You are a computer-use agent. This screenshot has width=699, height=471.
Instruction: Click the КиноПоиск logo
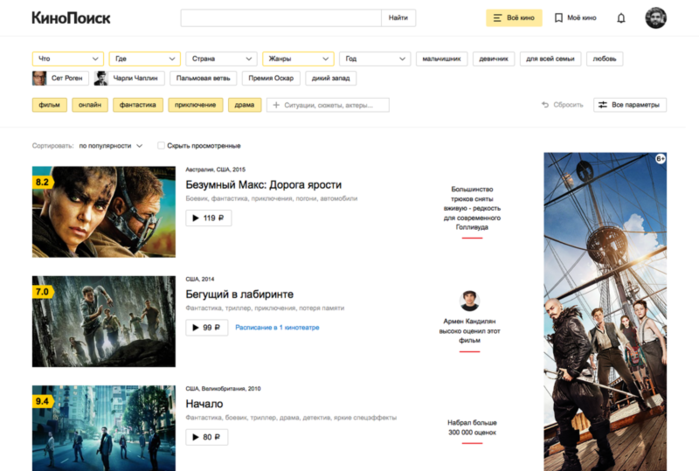71,18
